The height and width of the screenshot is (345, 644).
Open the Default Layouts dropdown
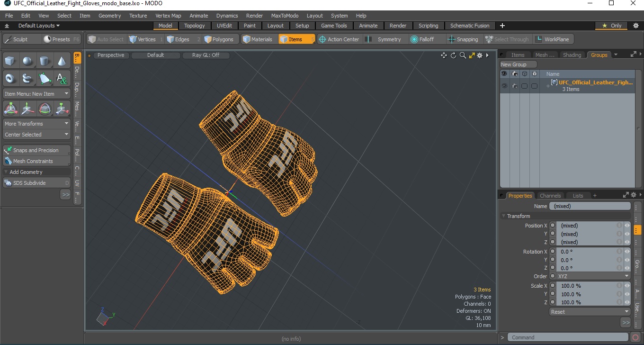click(x=39, y=26)
